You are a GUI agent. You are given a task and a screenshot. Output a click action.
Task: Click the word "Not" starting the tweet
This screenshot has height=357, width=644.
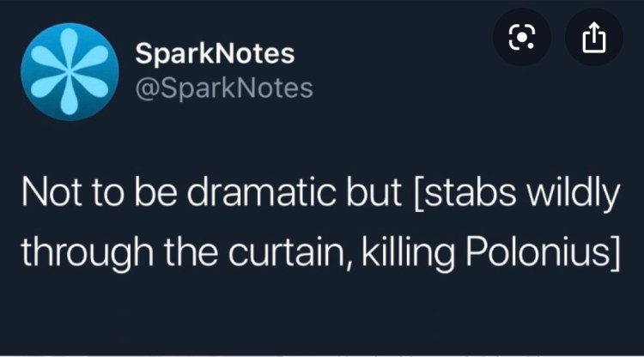click(46, 197)
